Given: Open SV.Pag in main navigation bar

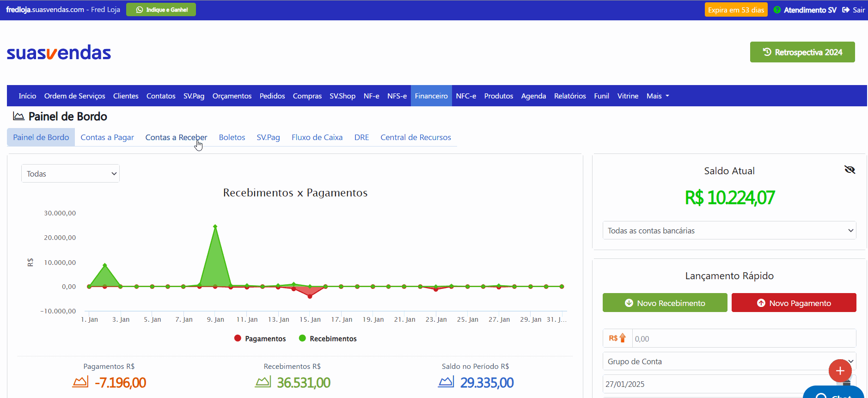Looking at the screenshot, I should coord(194,96).
